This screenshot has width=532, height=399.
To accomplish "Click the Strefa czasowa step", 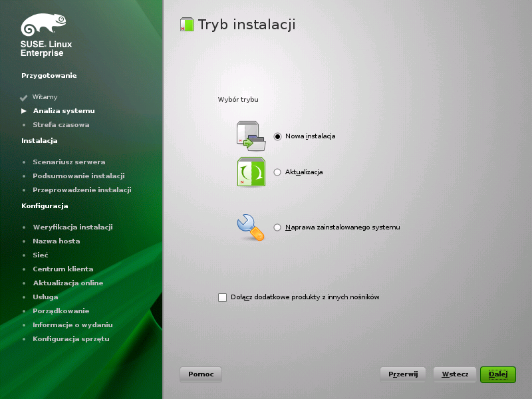I will 61,125.
